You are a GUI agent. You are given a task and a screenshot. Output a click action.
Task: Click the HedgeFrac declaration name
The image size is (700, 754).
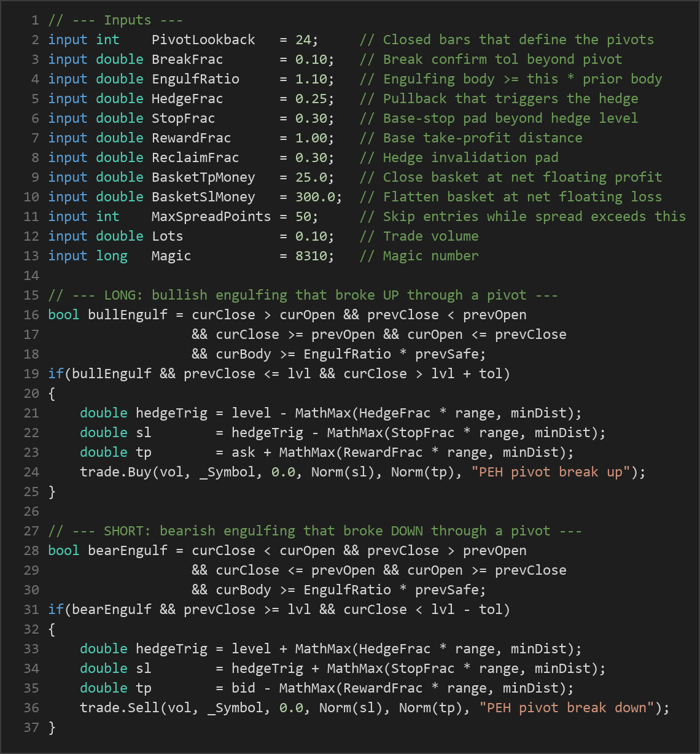point(187,99)
